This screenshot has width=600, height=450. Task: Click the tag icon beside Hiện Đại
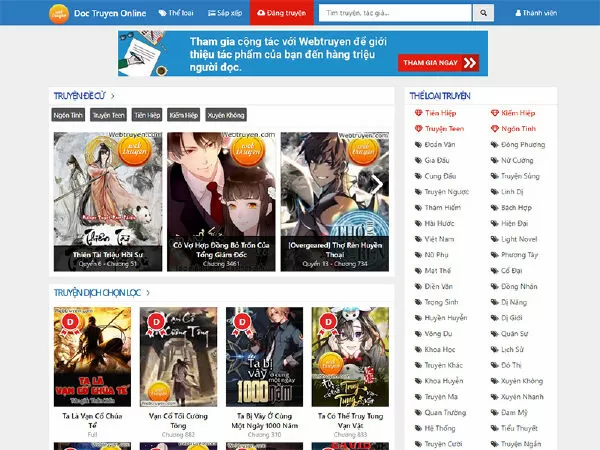[x=494, y=223]
